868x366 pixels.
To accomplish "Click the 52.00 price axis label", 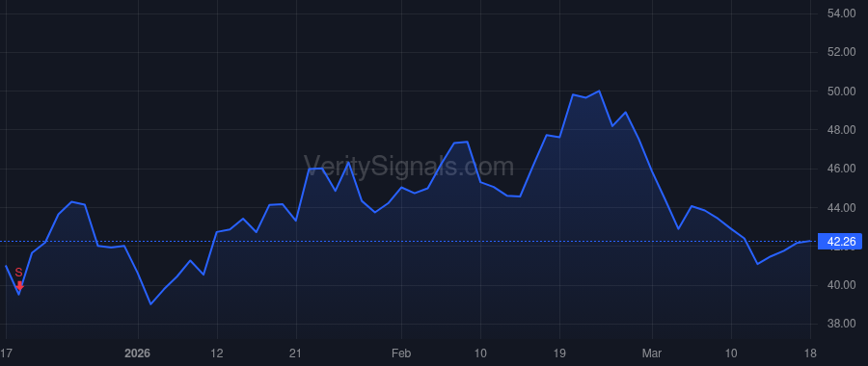I will pos(841,52).
